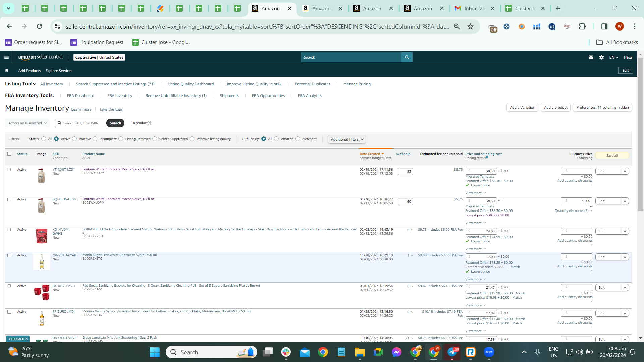Open the browser extensions puzzle icon
The width and height of the screenshot is (644, 362).
582,26
